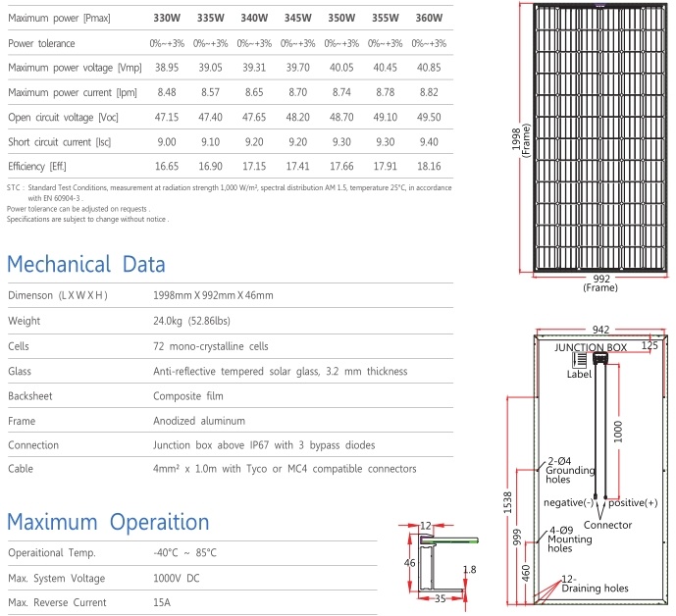The image size is (676, 616).
Task: Select the Power tolerance row label
Action: pyautogui.click(x=41, y=43)
